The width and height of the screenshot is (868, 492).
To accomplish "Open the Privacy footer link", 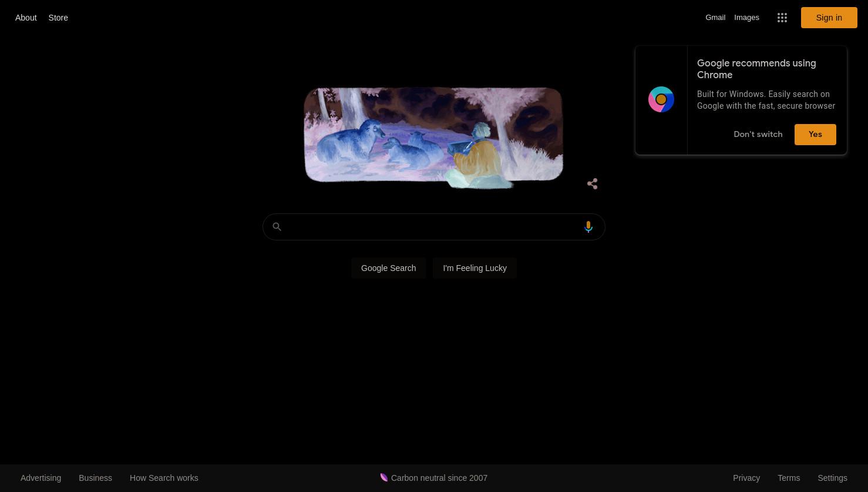I will [746, 478].
